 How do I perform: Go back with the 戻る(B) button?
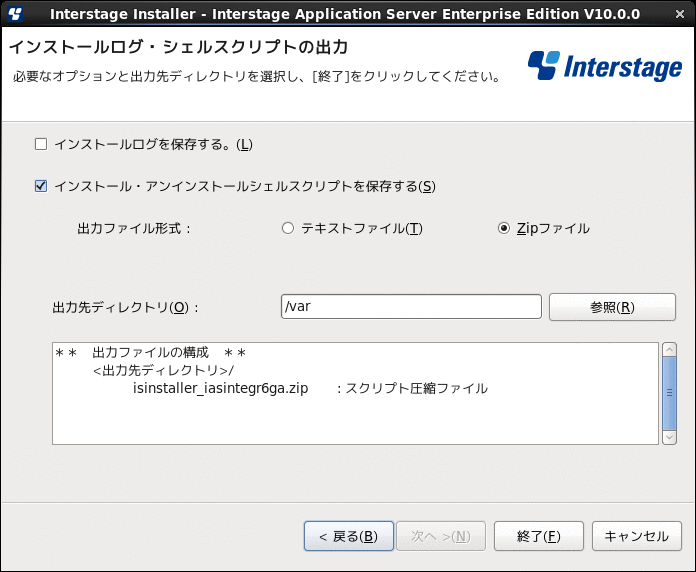click(x=348, y=536)
